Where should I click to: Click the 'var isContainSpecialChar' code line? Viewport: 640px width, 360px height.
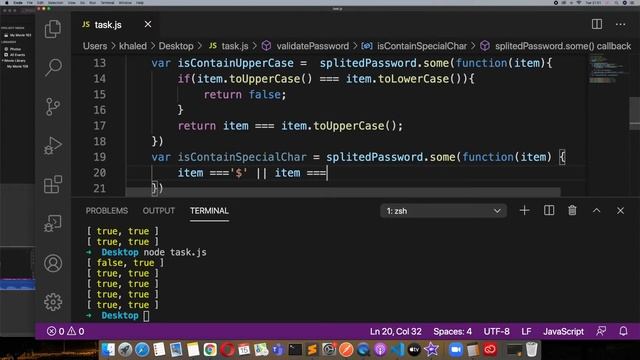tap(358, 157)
